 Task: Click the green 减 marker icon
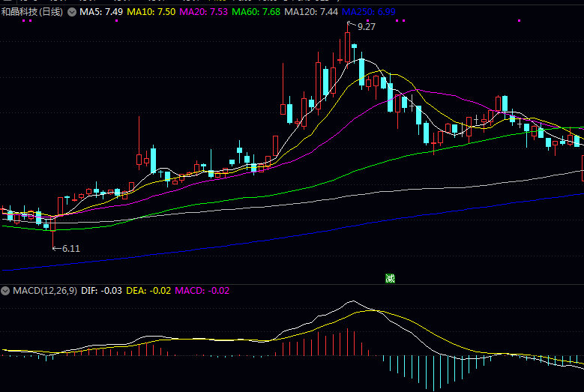pyautogui.click(x=390, y=278)
